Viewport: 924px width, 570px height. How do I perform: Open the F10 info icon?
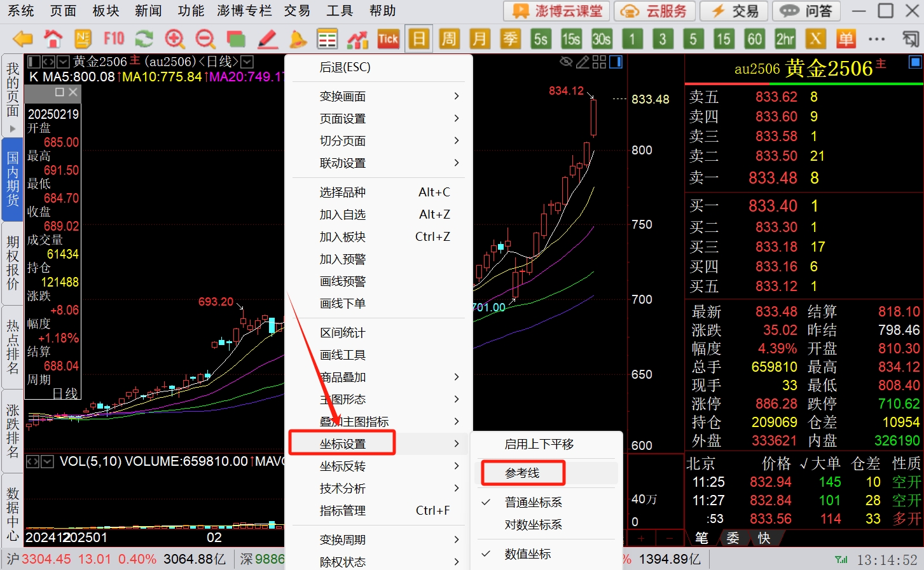114,39
